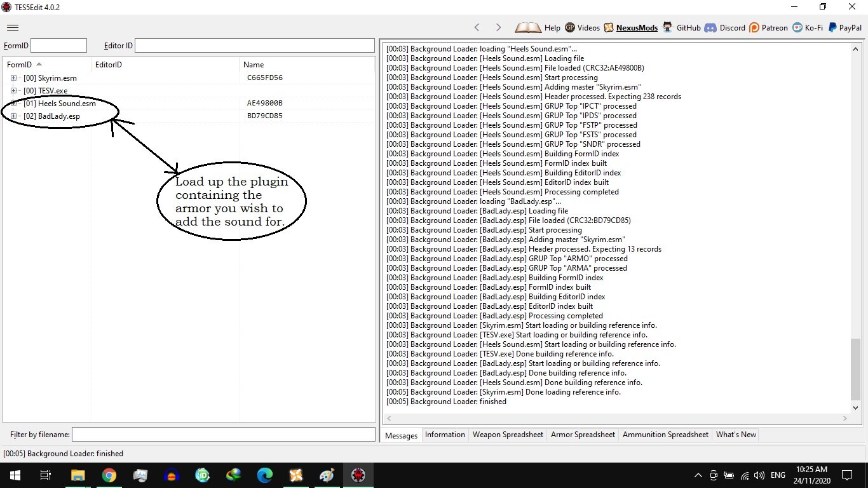Click the back navigation arrow
The width and height of the screenshot is (868, 488).
click(477, 27)
